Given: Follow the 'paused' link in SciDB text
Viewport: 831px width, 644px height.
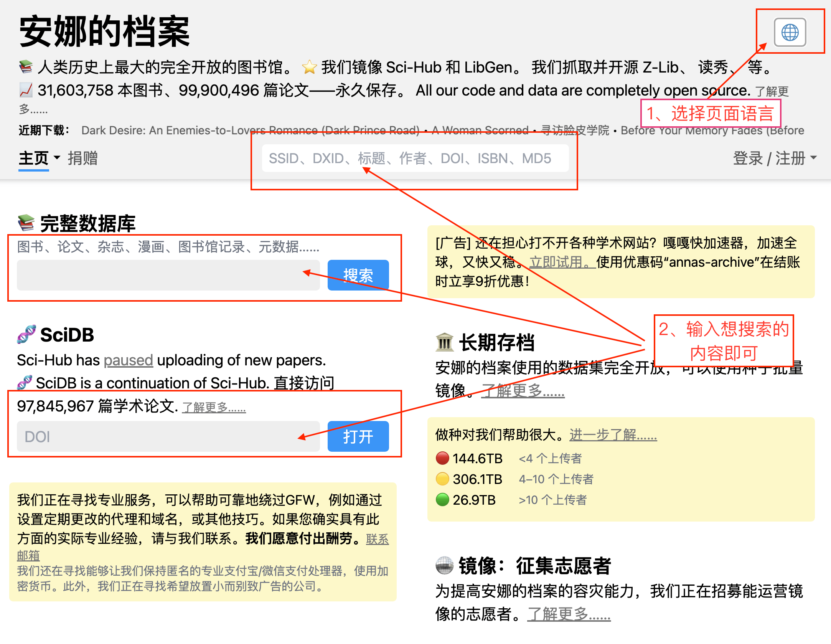Looking at the screenshot, I should point(128,360).
